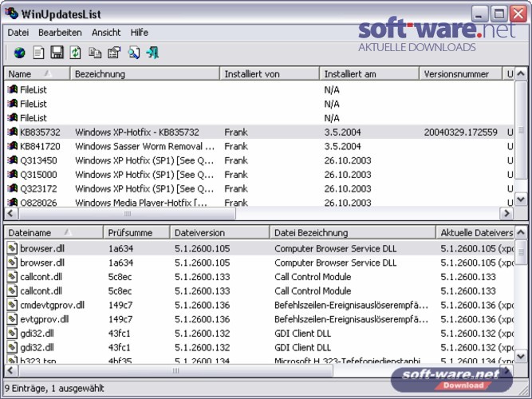532x399 pixels.
Task: Click the version number 20040329.172559
Action: (460, 132)
